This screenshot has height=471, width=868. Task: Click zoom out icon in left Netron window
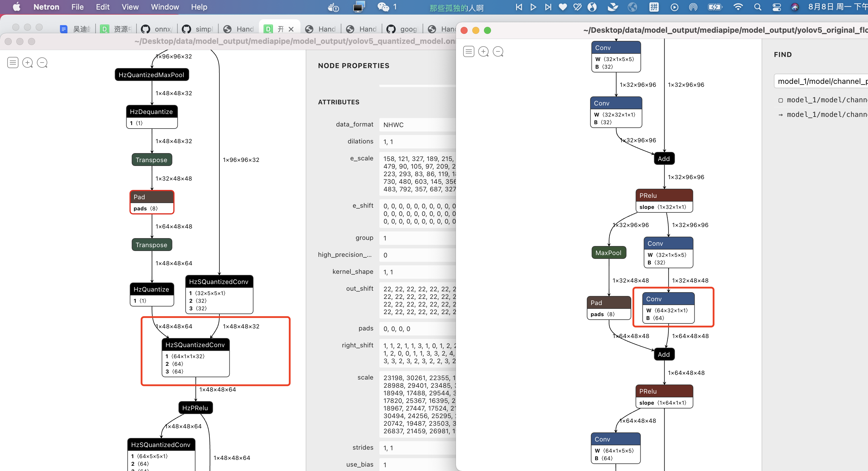coord(42,63)
